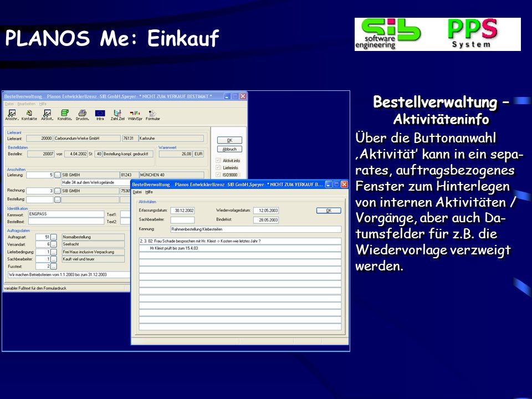Viewport: 532px width, 399px height.
Task: Click the MÜNCHEN 40 city field
Action: 171,175
